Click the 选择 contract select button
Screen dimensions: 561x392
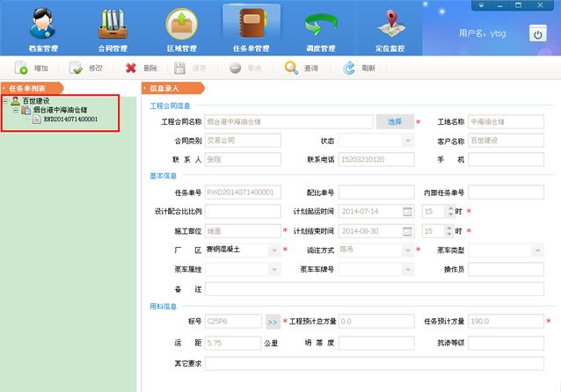click(395, 121)
